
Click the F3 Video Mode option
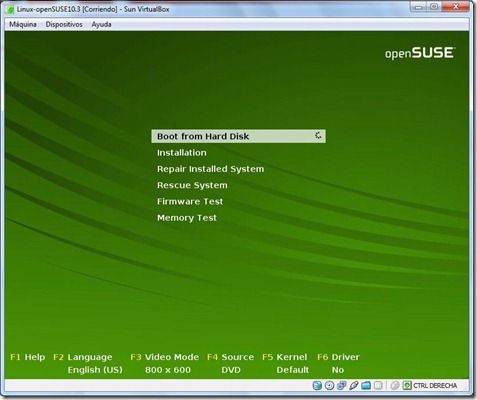(x=164, y=357)
